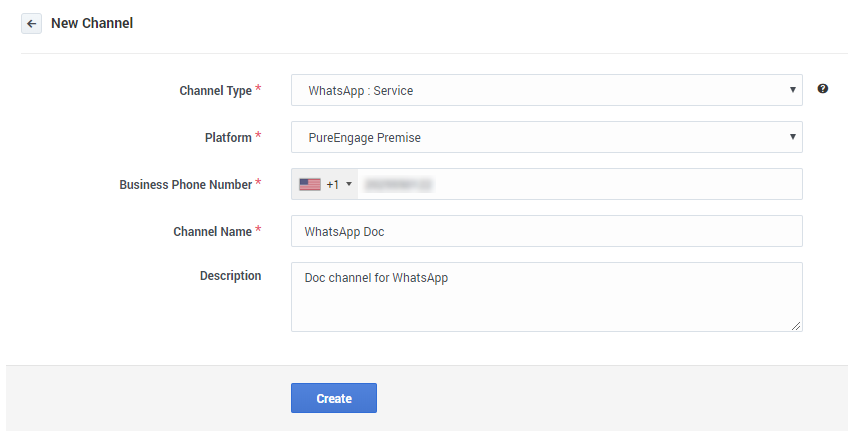Focus the Business Phone Number input field
Viewport: 848px width, 439px height.
(x=578, y=184)
